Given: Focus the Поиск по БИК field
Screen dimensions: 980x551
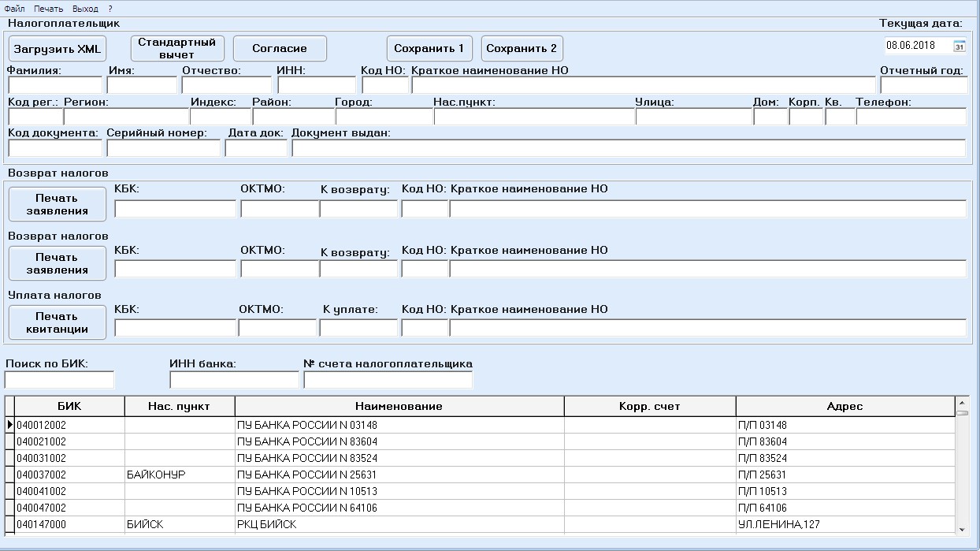Looking at the screenshot, I should tap(60, 380).
